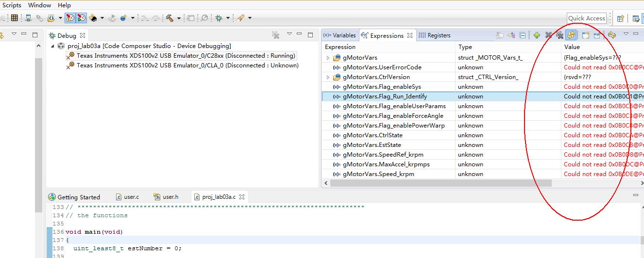
Task: Minimize the editor area
Action: (x=635, y=195)
